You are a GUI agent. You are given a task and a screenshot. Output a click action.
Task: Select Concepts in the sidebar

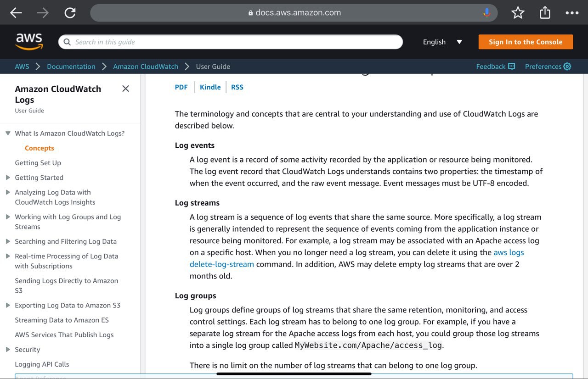(40, 148)
